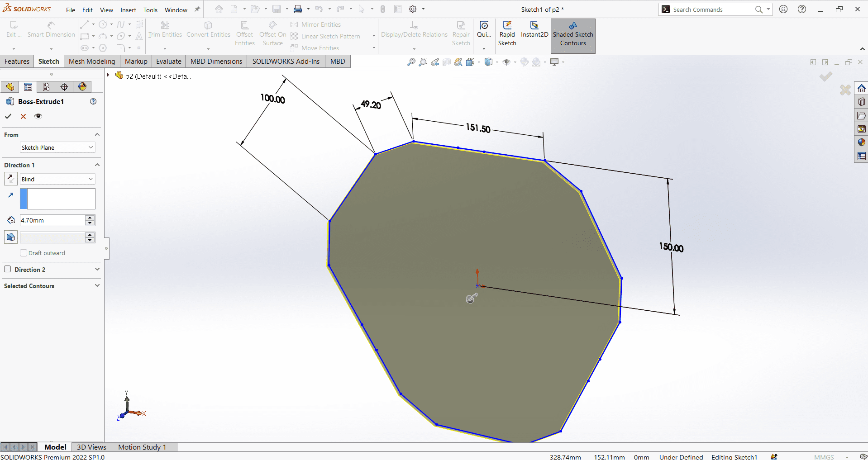Confirm sketch with the corner checkmark
Screen dimensions: 868x460
[x=826, y=76]
